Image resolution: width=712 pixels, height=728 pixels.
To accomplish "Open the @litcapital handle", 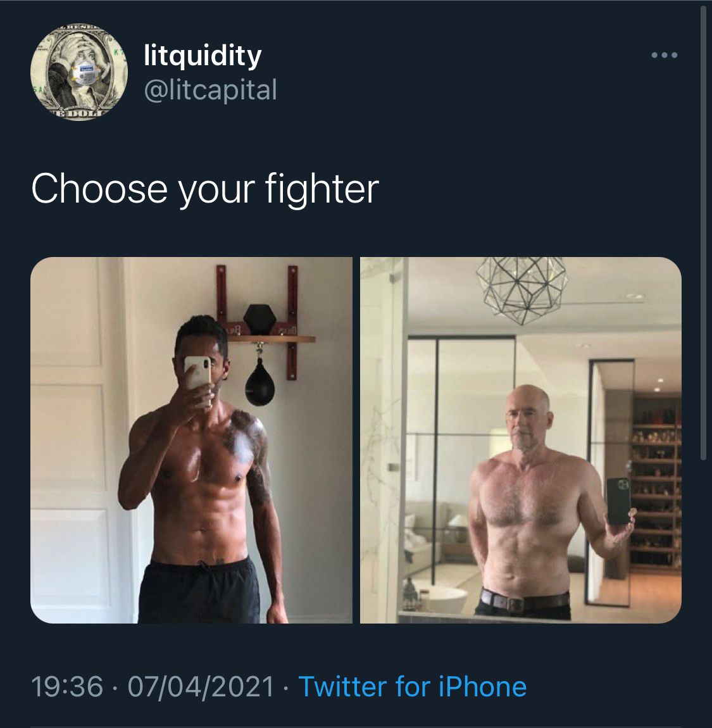I will coord(211,90).
